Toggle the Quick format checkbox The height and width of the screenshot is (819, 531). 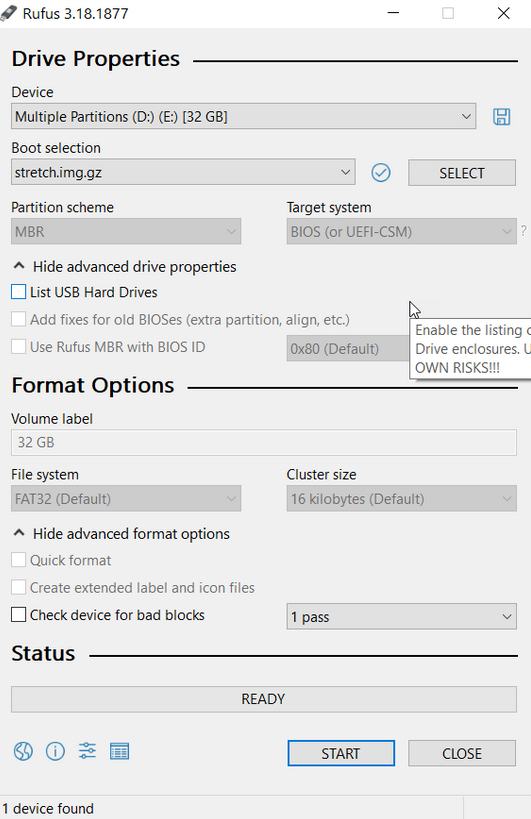(x=18, y=560)
